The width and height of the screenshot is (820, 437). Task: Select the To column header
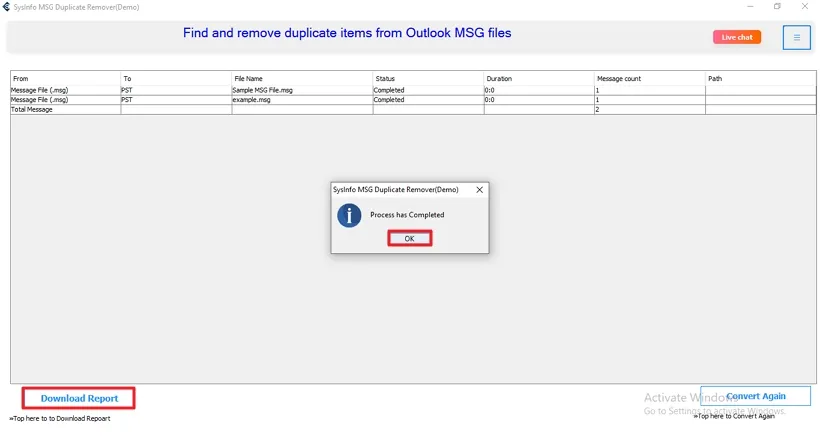176,78
